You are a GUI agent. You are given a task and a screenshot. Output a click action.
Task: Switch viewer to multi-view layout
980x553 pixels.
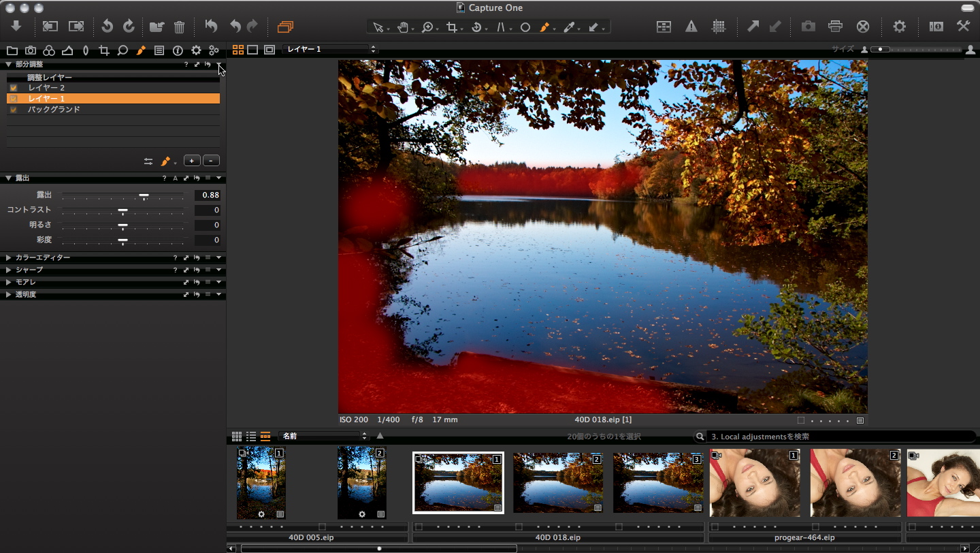pyautogui.click(x=238, y=49)
